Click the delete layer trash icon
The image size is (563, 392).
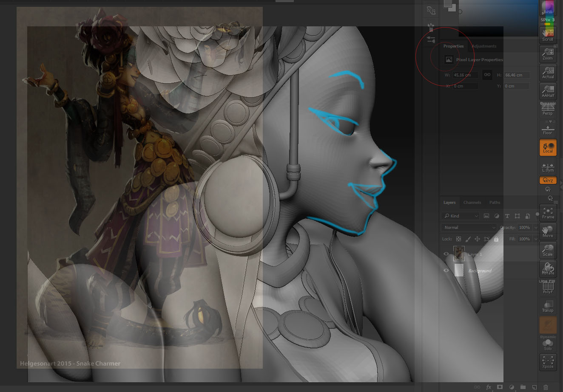[x=546, y=387]
